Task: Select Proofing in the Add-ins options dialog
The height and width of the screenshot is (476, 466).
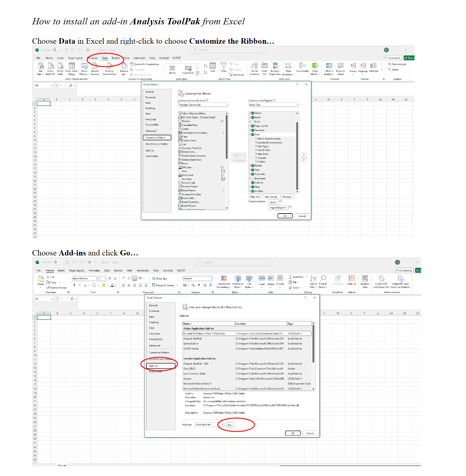Action: pyautogui.click(x=154, y=322)
